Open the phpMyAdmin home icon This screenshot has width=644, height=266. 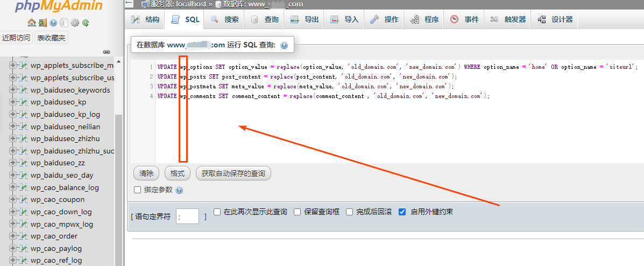[31, 23]
